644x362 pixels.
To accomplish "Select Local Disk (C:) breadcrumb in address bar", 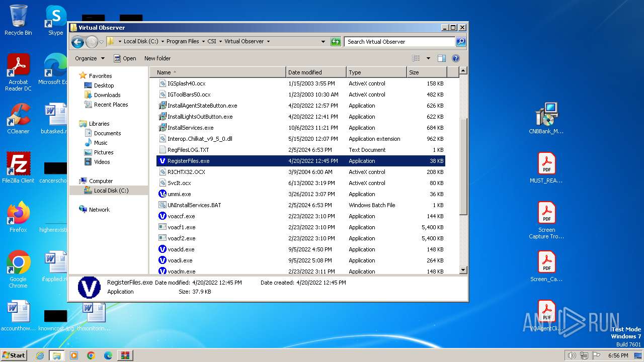I will tap(140, 41).
